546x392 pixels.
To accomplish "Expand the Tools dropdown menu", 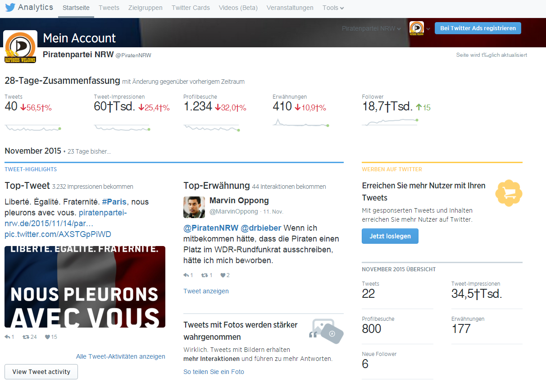I will point(333,8).
